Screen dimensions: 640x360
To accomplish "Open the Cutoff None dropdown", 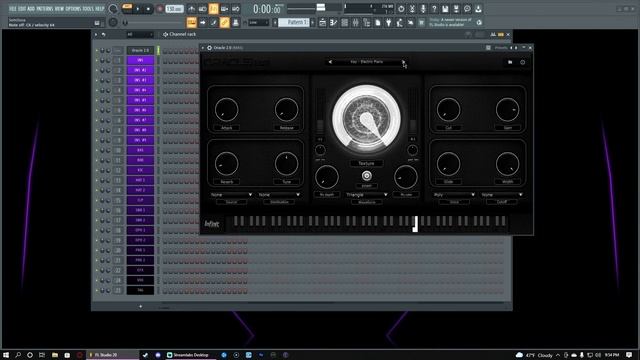I will point(502,195).
